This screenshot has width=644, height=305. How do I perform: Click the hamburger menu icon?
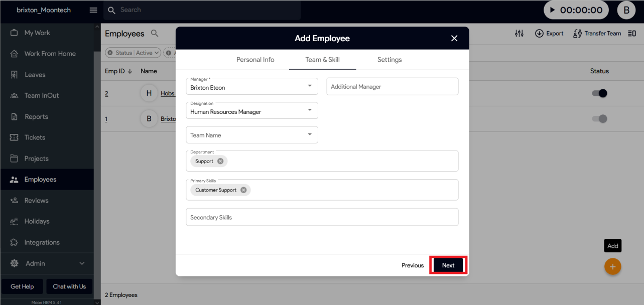pos(93,10)
